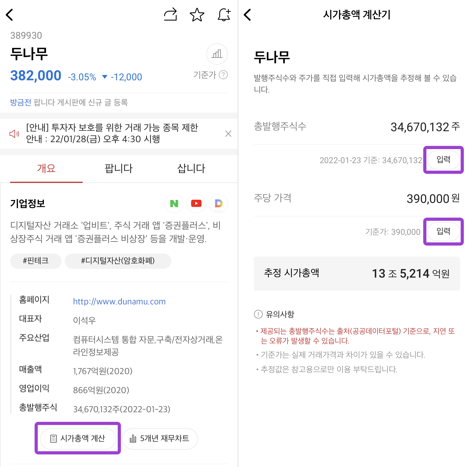The height and width of the screenshot is (467, 476).
Task: Open the YouTube icon in 기업정보
Action: point(196,204)
